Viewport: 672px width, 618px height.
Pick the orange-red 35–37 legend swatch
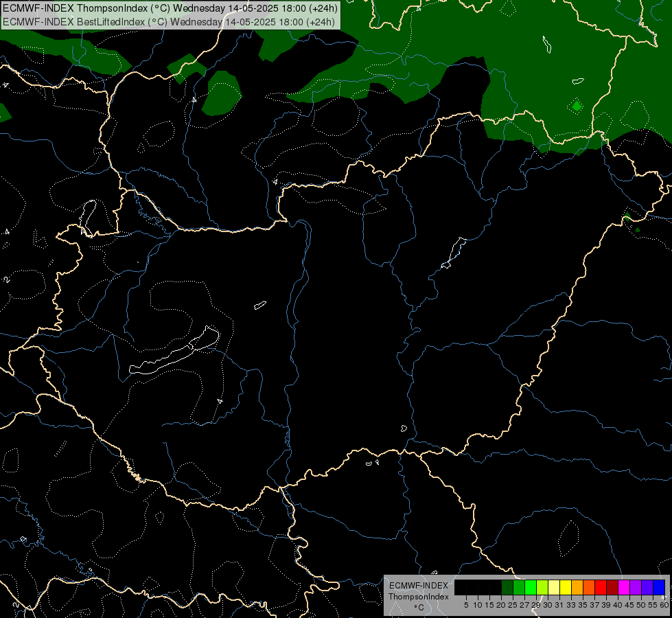(589, 587)
